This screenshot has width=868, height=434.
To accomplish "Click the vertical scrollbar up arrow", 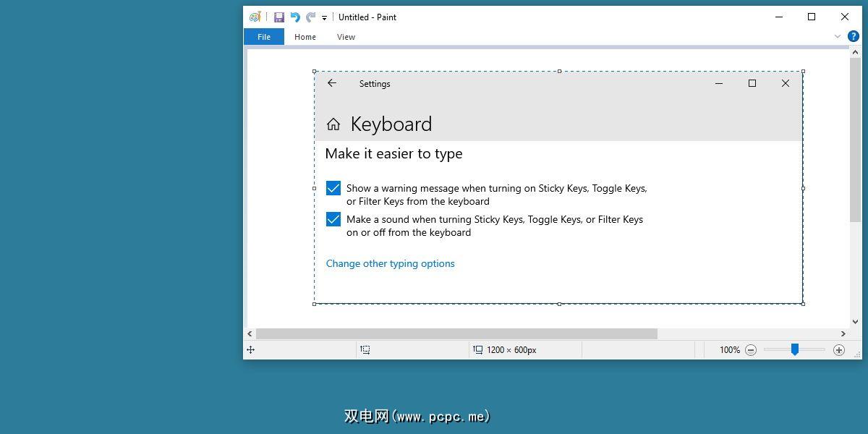I will click(855, 54).
